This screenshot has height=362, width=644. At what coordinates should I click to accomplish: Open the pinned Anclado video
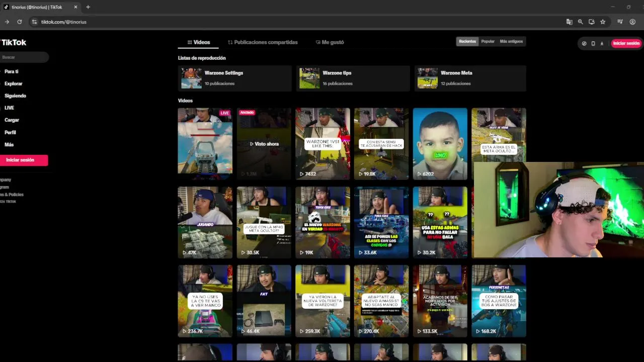coord(264,144)
